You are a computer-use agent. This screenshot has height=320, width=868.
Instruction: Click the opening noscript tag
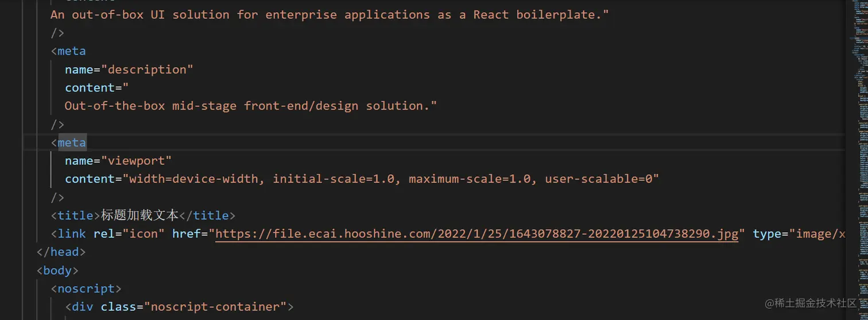point(86,289)
